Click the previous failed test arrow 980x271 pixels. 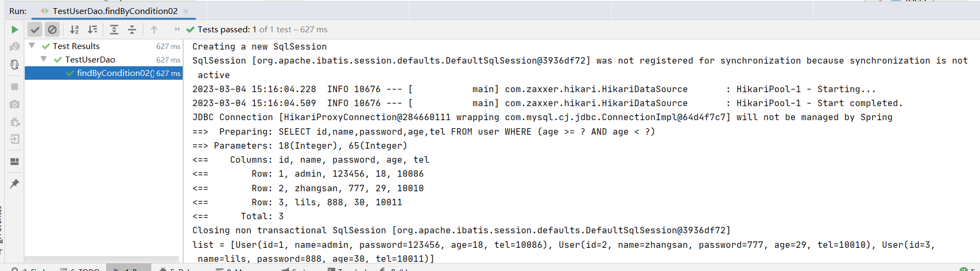[x=154, y=30]
